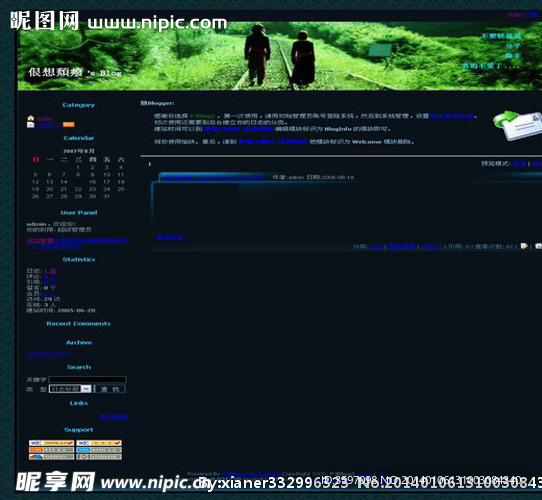Click the search submit button beside dropdown
The image size is (542, 500).
[110, 389]
